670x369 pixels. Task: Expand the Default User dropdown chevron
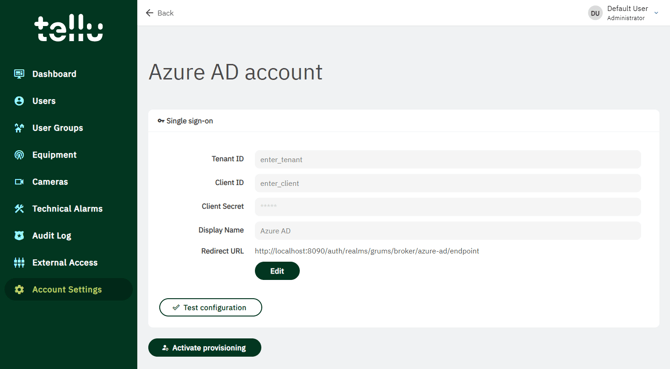click(x=656, y=13)
